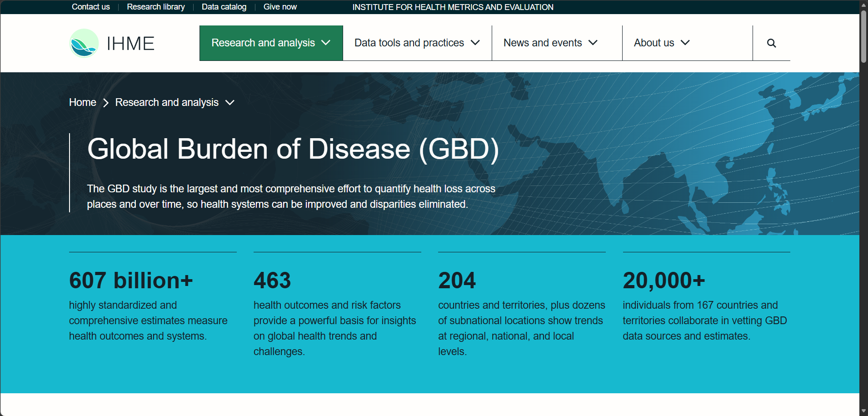Go to Home in breadcrumb
The height and width of the screenshot is (416, 868).
pyautogui.click(x=83, y=102)
